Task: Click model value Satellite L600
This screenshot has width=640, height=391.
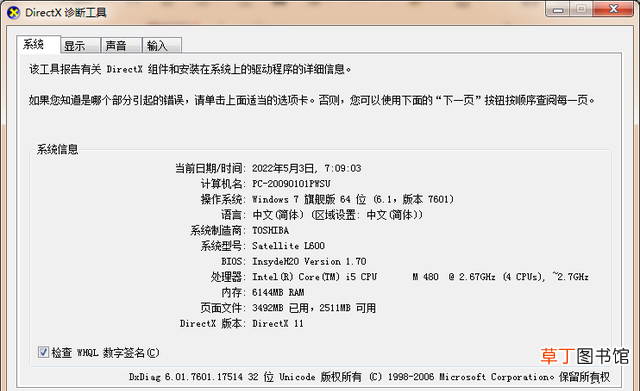Action: (x=288, y=246)
